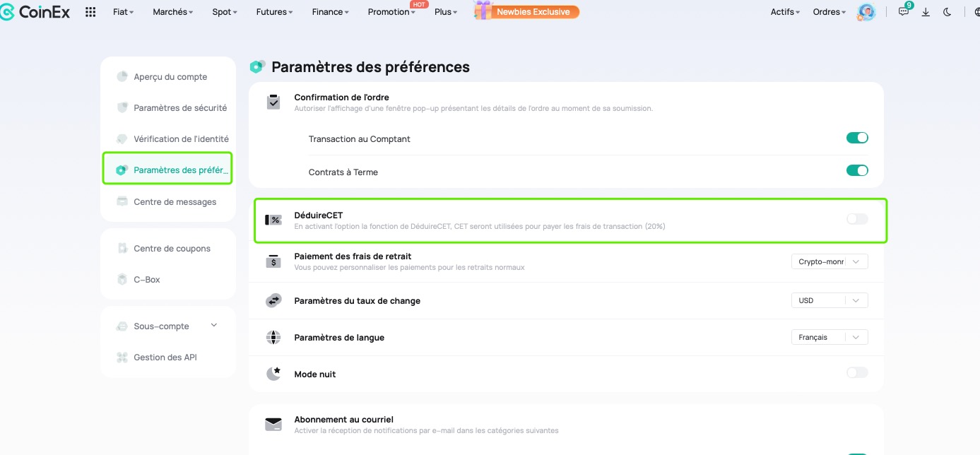Switch theme using the moon icon in header
The image size is (980, 455).
(947, 12)
